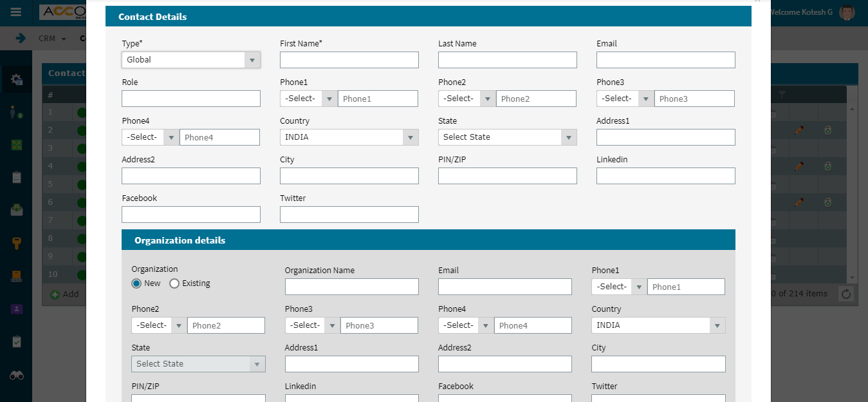The height and width of the screenshot is (402, 868).
Task: Open the binoculars search sidebar icon
Action: click(x=17, y=375)
